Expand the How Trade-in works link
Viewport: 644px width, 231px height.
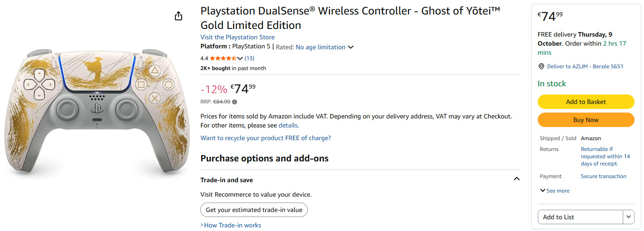231,225
